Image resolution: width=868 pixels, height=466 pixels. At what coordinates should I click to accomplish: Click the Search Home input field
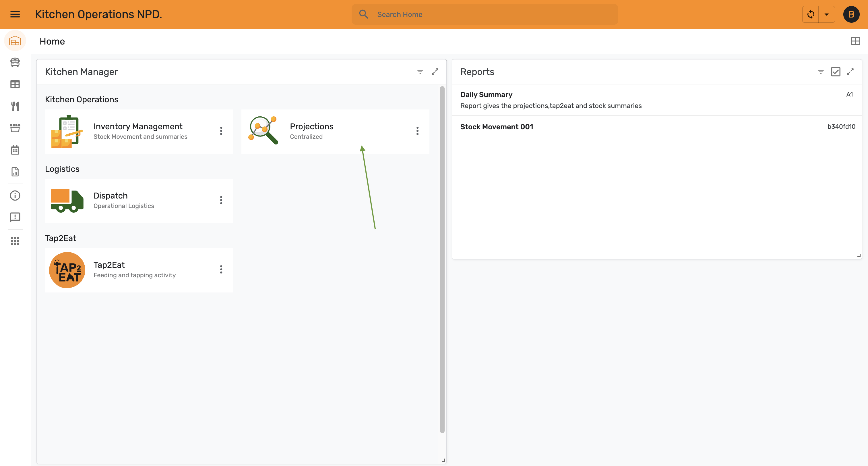click(485, 14)
